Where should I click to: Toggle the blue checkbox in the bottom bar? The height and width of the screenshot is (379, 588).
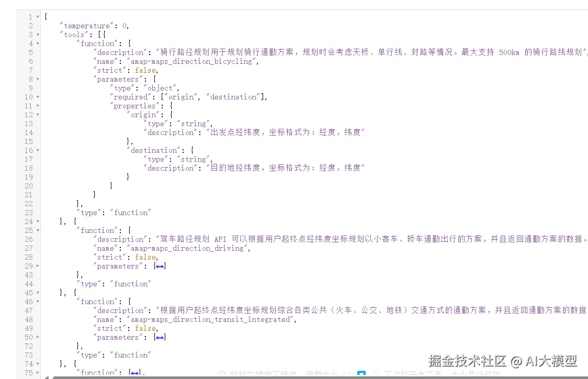[x=361, y=373]
